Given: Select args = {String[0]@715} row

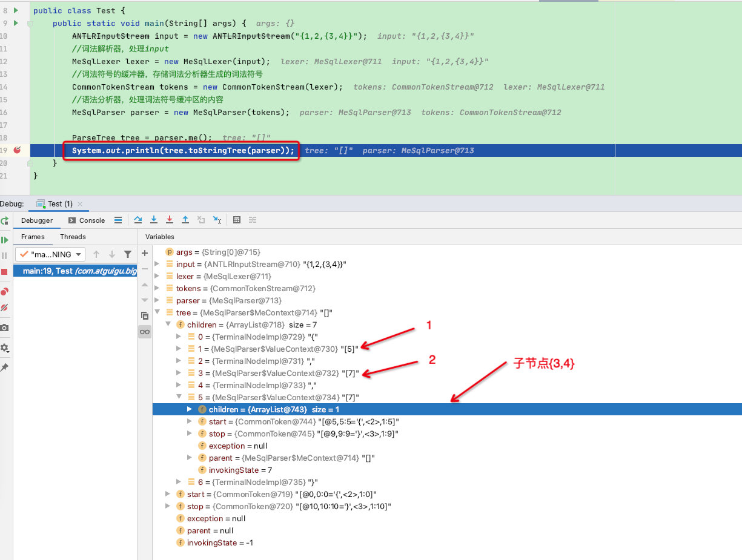Looking at the screenshot, I should (x=447, y=252).
